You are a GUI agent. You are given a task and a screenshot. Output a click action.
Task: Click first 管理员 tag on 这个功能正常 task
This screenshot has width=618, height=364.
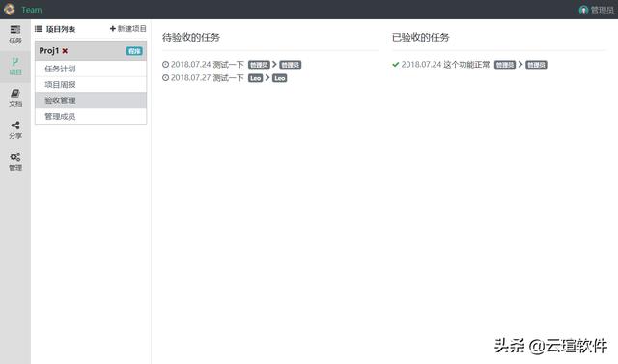point(505,65)
